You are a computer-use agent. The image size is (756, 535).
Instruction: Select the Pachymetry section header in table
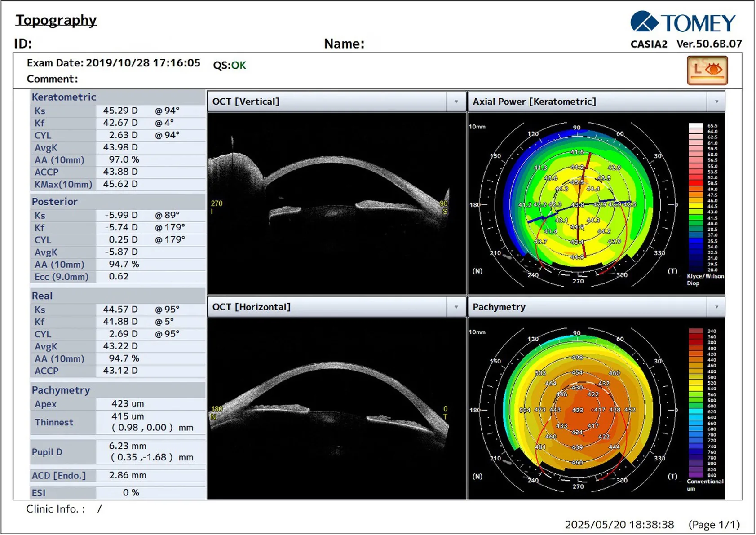pyautogui.click(x=118, y=390)
